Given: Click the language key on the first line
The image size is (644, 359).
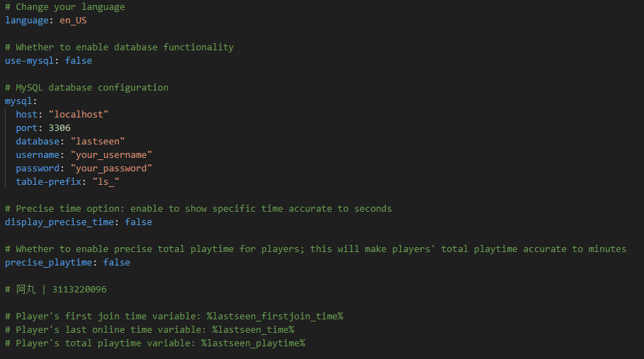Looking at the screenshot, I should (x=27, y=21).
